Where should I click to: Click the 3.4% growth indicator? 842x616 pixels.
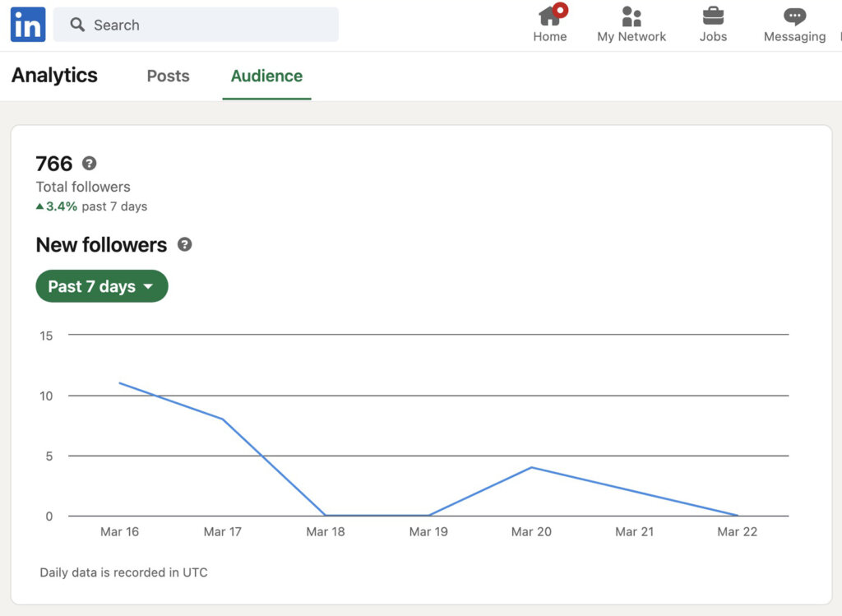(56, 206)
